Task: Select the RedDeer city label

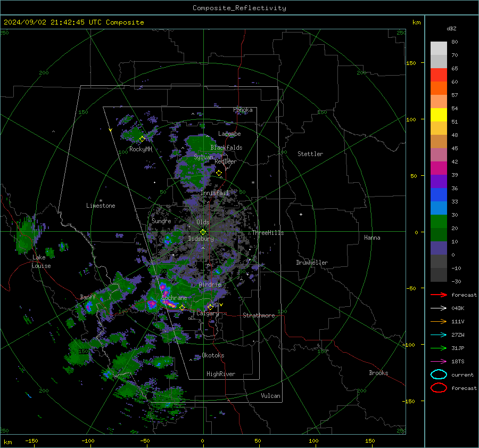Action: pyautogui.click(x=226, y=161)
